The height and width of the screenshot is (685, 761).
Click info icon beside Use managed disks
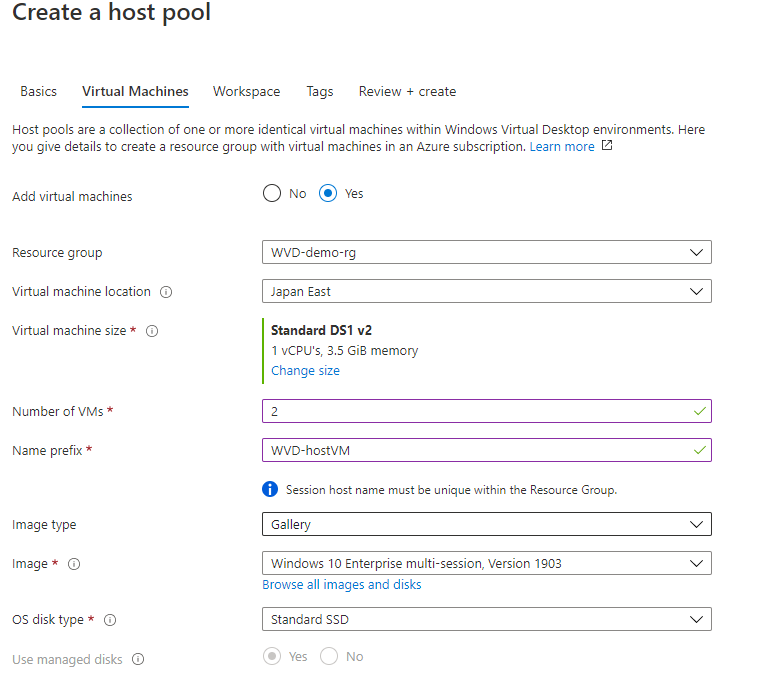coord(138,659)
